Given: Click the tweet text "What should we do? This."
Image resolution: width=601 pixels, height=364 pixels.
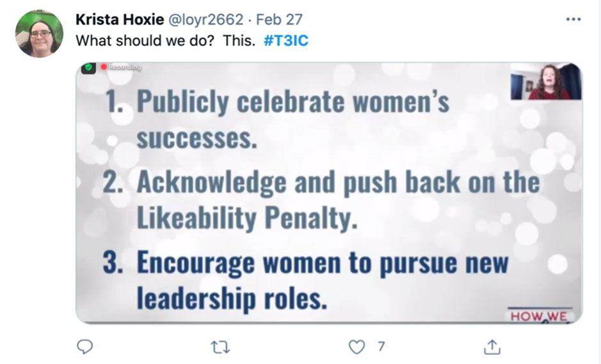Looking at the screenshot, I should (166, 40).
